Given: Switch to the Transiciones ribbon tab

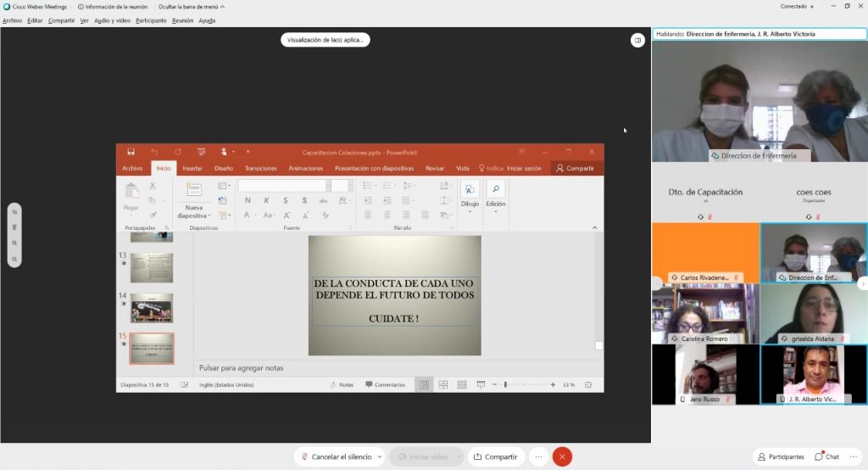Looking at the screenshot, I should tap(261, 168).
